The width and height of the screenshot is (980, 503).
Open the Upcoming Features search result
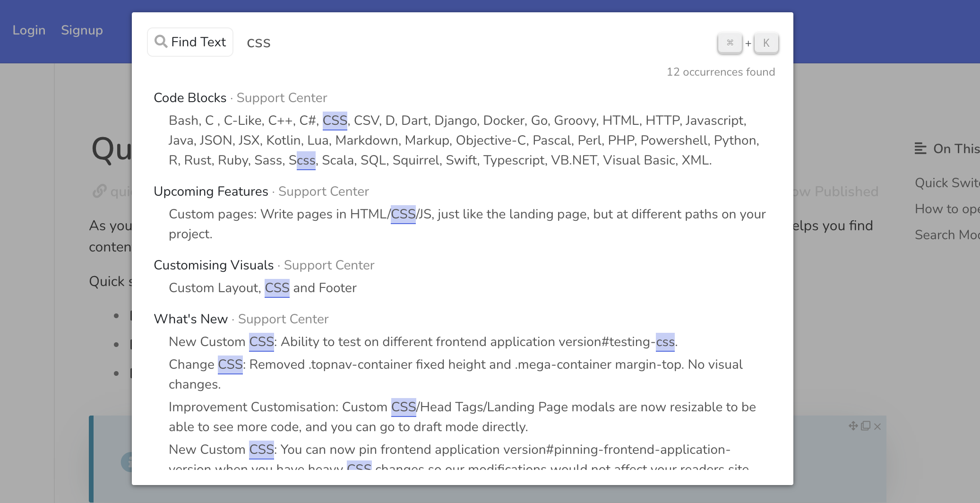pyautogui.click(x=211, y=191)
